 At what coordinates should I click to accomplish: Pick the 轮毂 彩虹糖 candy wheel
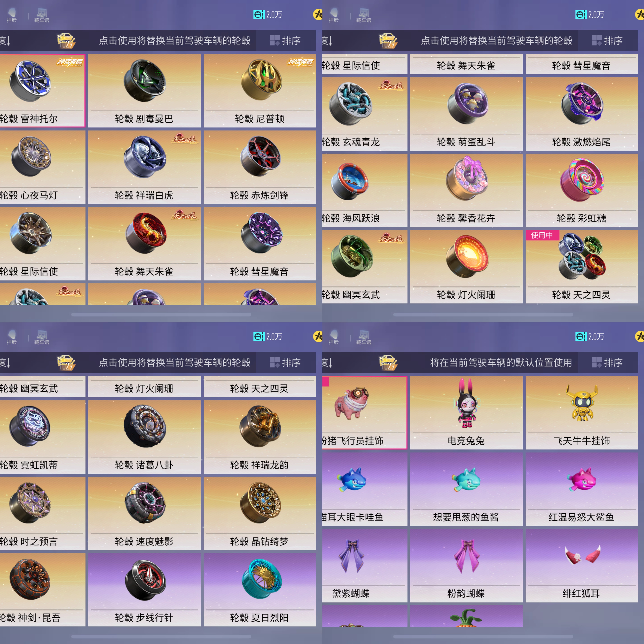pos(582,190)
